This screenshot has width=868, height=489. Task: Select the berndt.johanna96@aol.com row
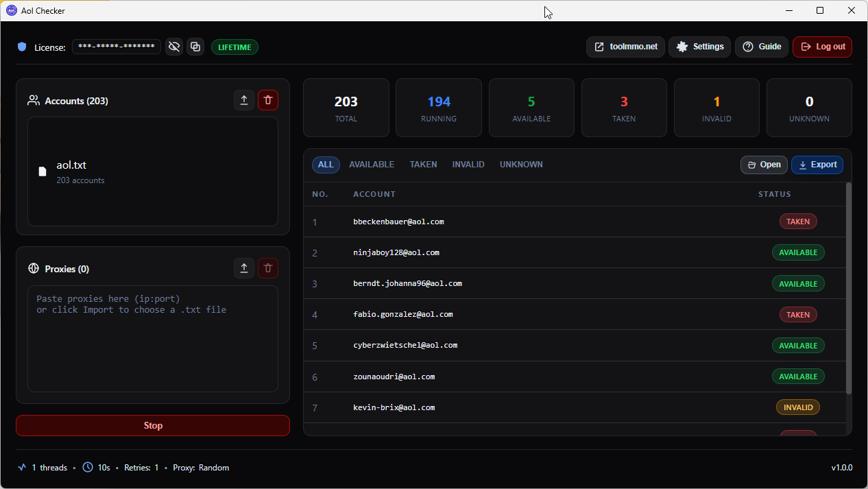[x=575, y=283]
